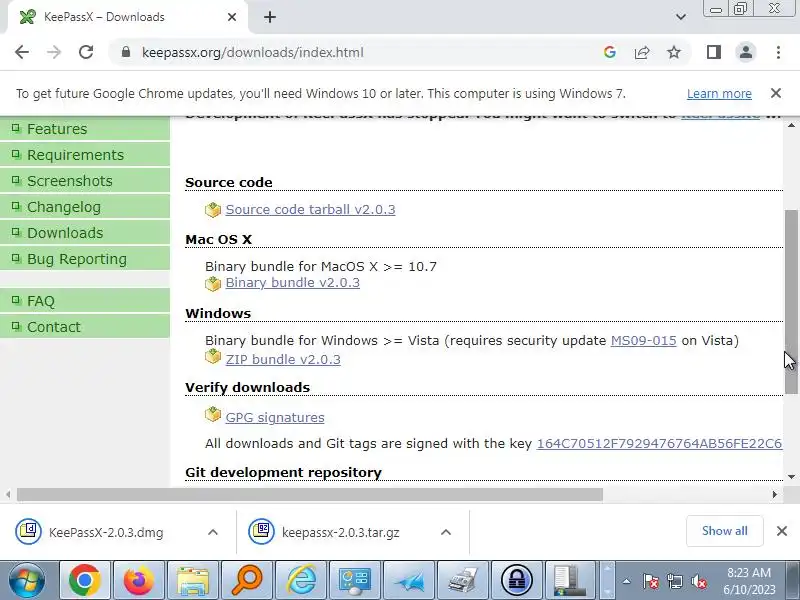Image resolution: width=800 pixels, height=600 pixels.
Task: Click the horizontal scrollbar right arrow
Action: 774,494
